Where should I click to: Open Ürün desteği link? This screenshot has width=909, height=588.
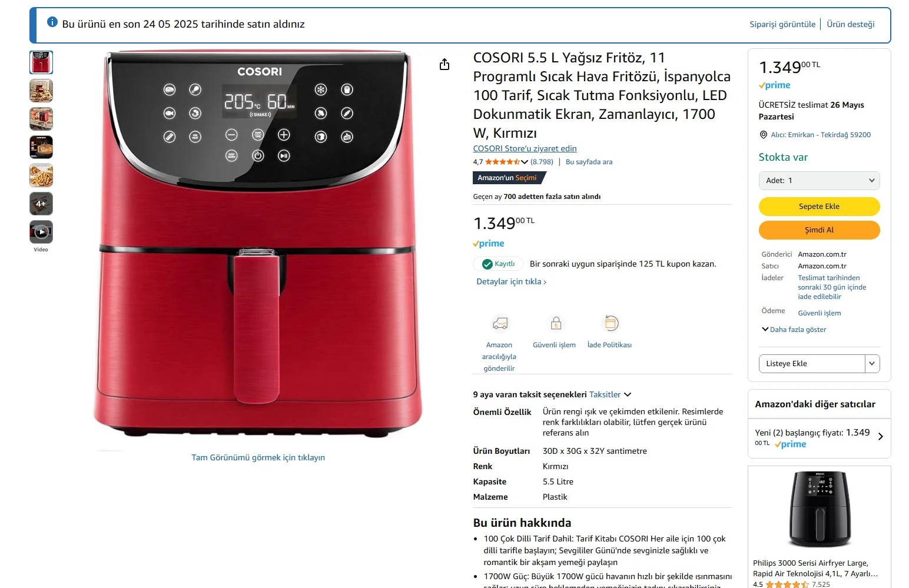[x=850, y=24]
